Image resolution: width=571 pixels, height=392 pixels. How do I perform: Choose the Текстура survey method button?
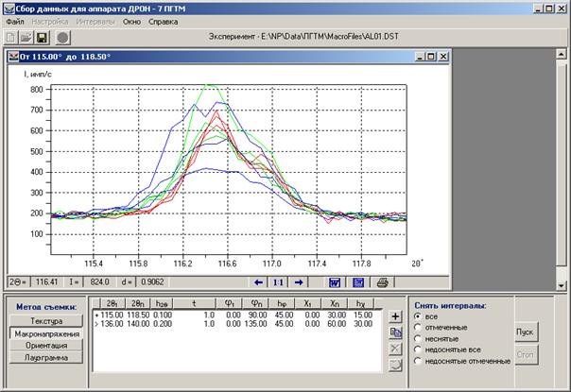(x=46, y=320)
